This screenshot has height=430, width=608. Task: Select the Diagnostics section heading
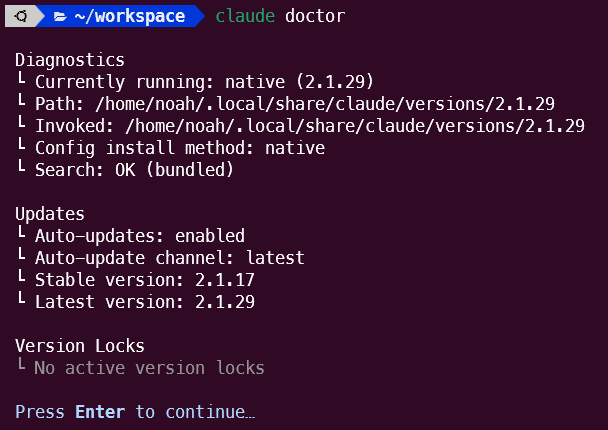pyautogui.click(x=70, y=61)
